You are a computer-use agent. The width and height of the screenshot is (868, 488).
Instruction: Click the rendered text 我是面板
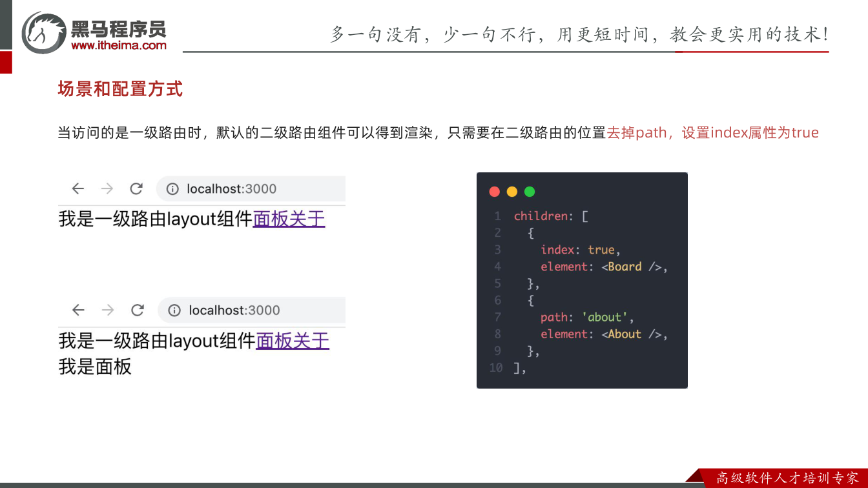pyautogui.click(x=95, y=367)
